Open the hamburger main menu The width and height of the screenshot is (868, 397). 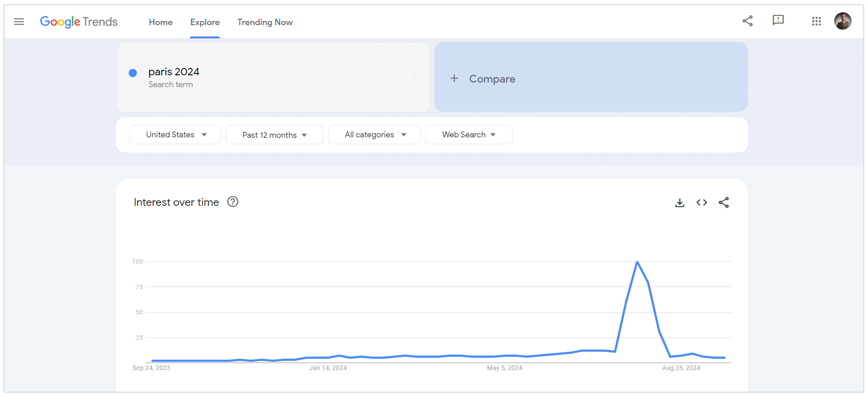[x=19, y=21]
